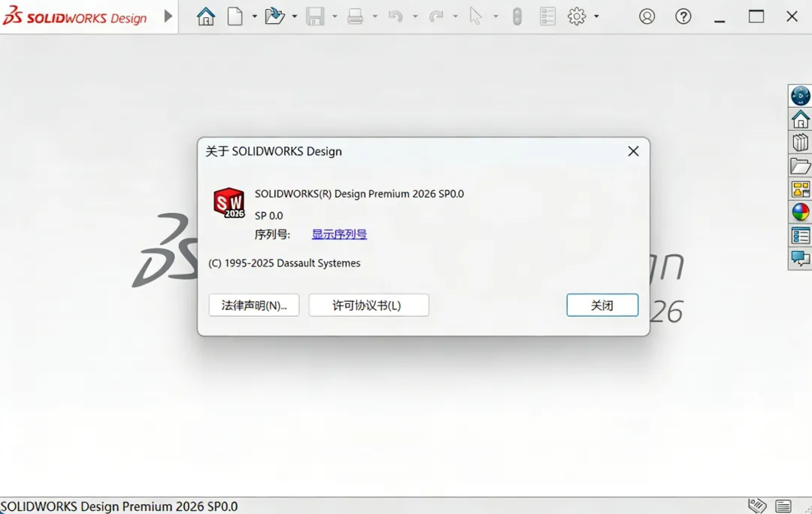The height and width of the screenshot is (514, 812).
Task: Open a document with Open icon
Action: [x=275, y=17]
